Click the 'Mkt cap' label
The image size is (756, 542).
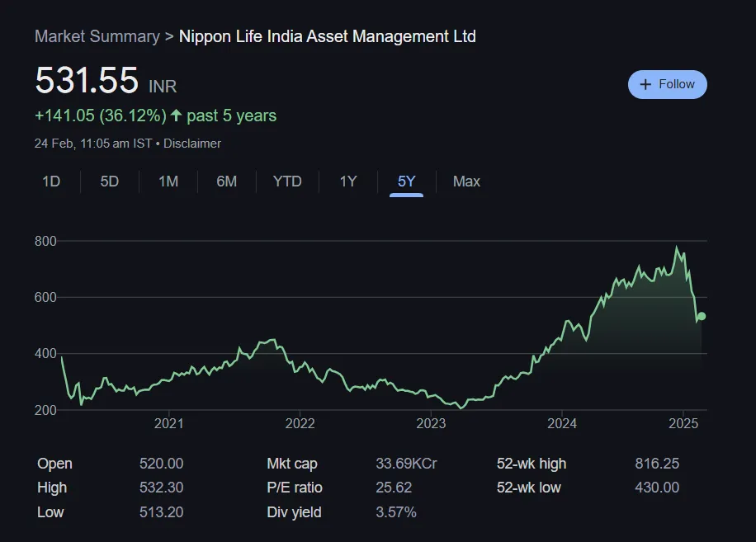click(x=291, y=464)
